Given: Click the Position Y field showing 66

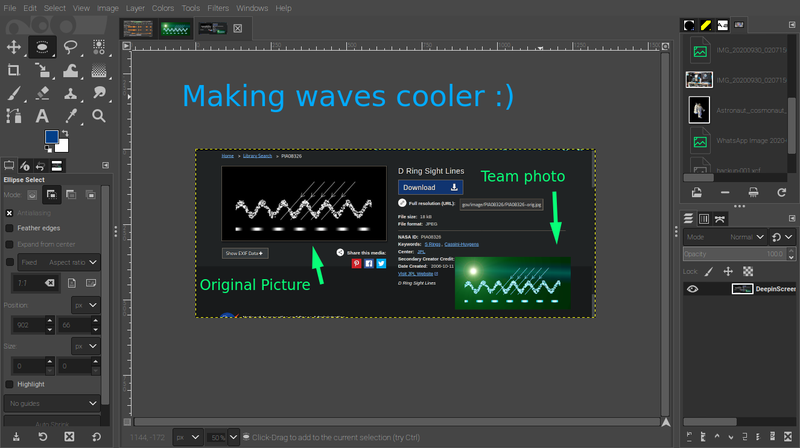Looking at the screenshot, I should (x=73, y=325).
